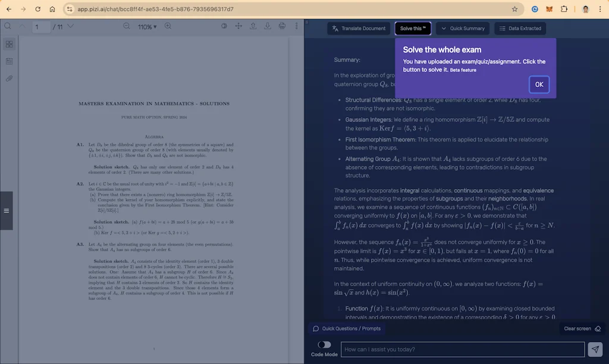
Task: Send the chat message
Action: [595, 349]
